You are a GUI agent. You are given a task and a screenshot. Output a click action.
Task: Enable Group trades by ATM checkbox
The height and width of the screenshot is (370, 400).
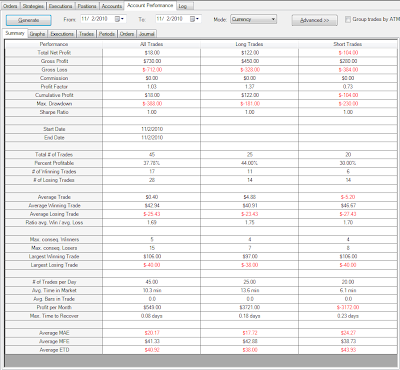348,19
